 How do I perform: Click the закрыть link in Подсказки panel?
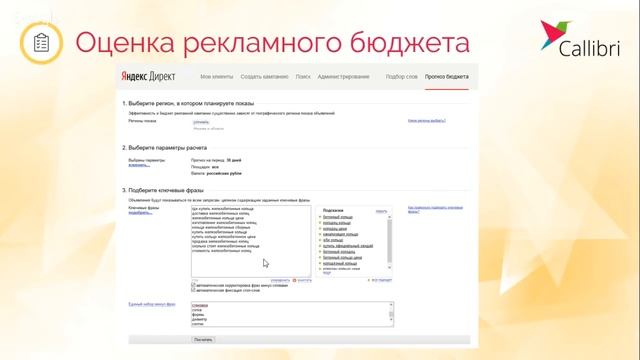pos(381,211)
